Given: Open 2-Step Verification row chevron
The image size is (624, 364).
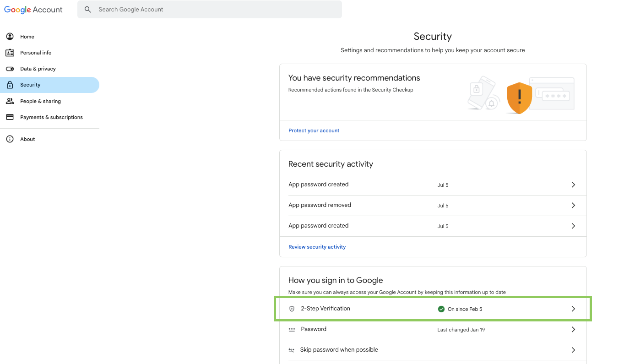Looking at the screenshot, I should point(573,309).
